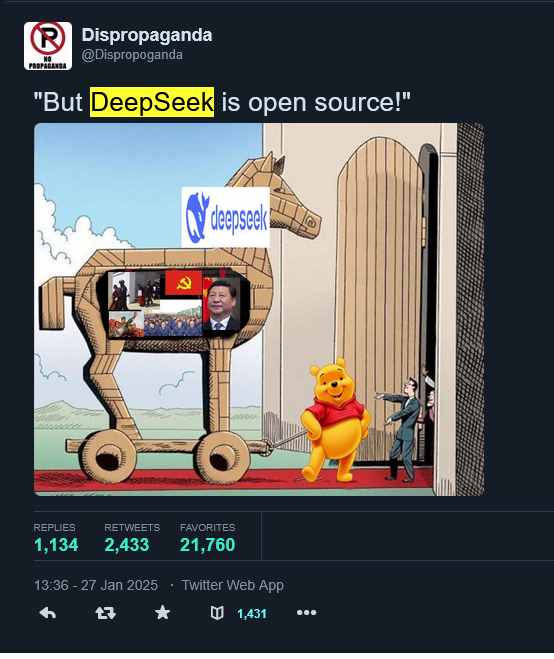Click the 1,431 bookmark count
The image size is (554, 659).
[x=252, y=614]
